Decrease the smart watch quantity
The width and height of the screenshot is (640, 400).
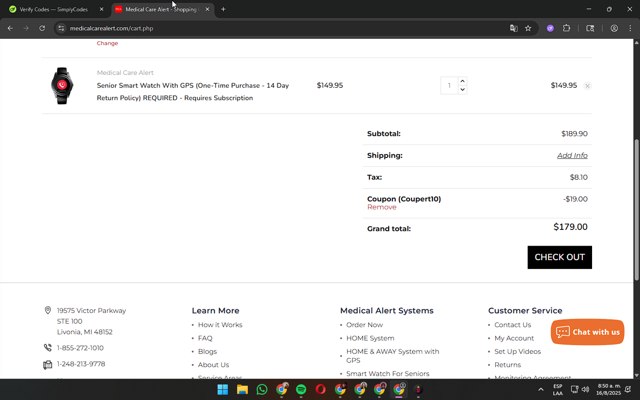point(462,89)
